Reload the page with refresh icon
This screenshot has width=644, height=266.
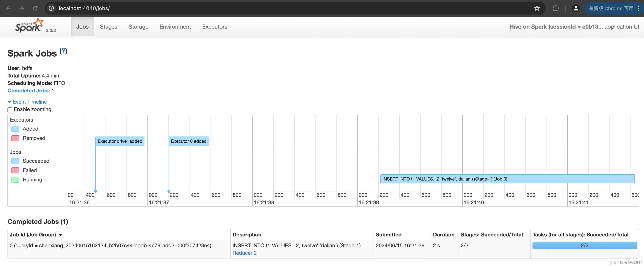[35, 8]
